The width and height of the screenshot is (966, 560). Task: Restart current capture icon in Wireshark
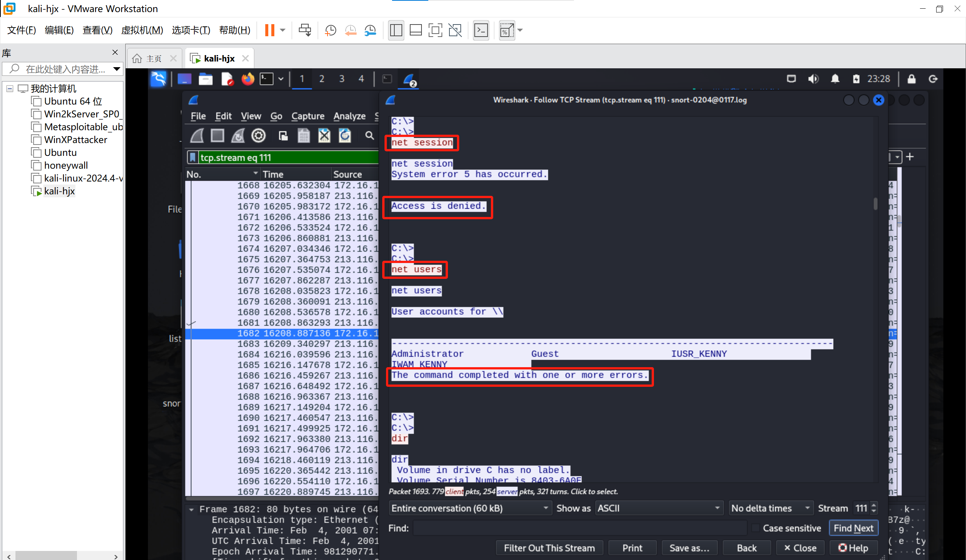pos(238,136)
